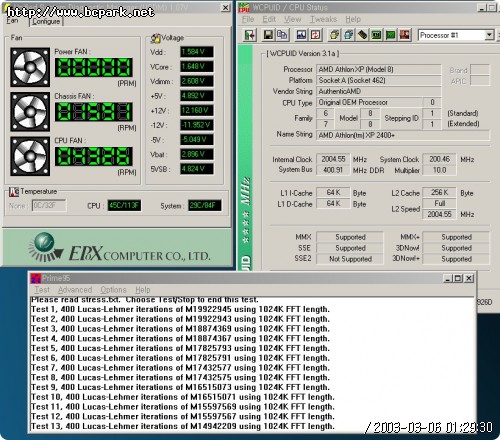Click the copy documents icon in WCPUID toolbar
The image size is (500, 440).
(x=282, y=35)
